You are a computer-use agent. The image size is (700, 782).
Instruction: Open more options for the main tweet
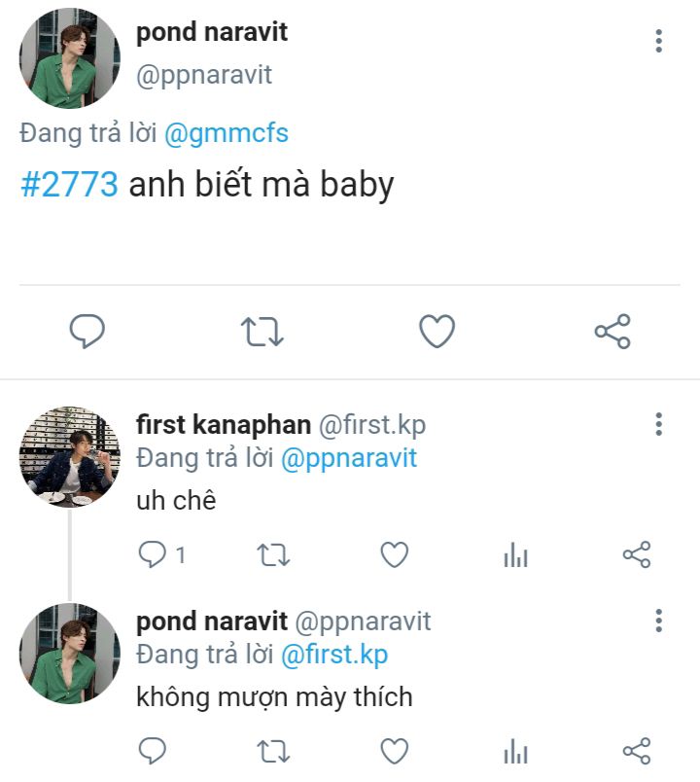pos(659,41)
